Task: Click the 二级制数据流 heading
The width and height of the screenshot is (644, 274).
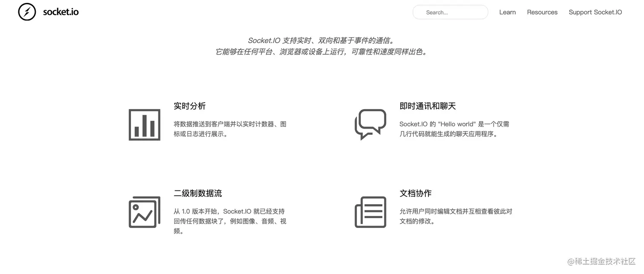Action: tap(198, 193)
